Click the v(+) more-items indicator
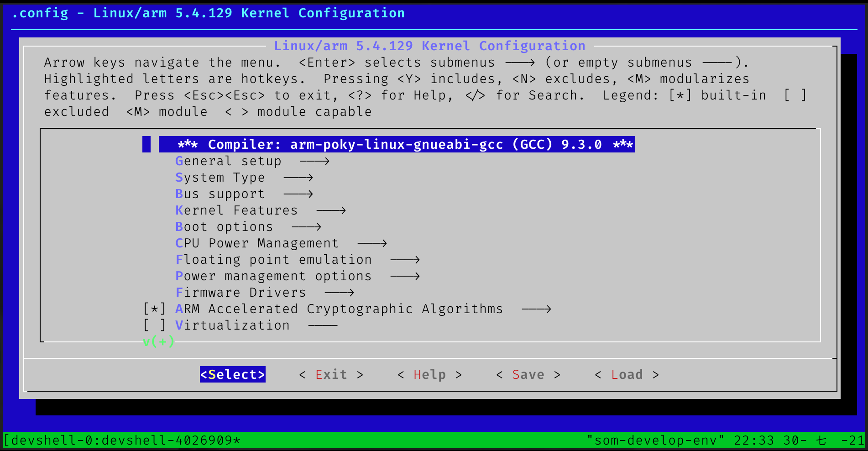 click(x=159, y=341)
